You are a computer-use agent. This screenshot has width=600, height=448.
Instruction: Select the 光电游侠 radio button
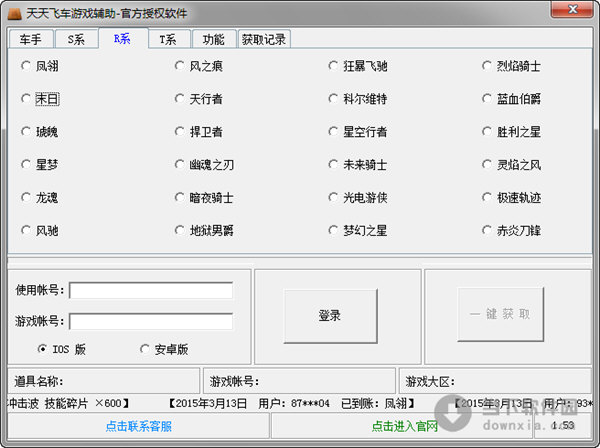[334, 198]
